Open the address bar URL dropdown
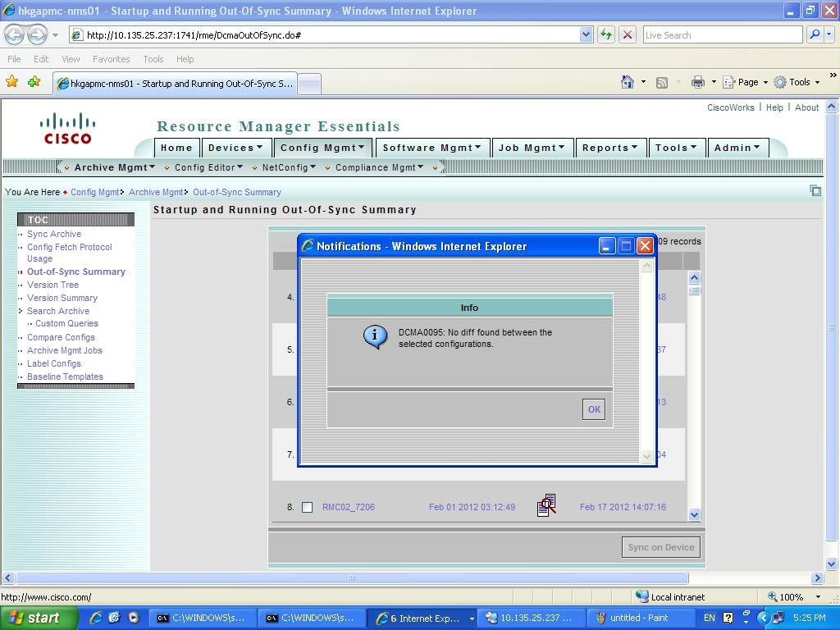Screen dimensions: 840x630 pos(586,34)
